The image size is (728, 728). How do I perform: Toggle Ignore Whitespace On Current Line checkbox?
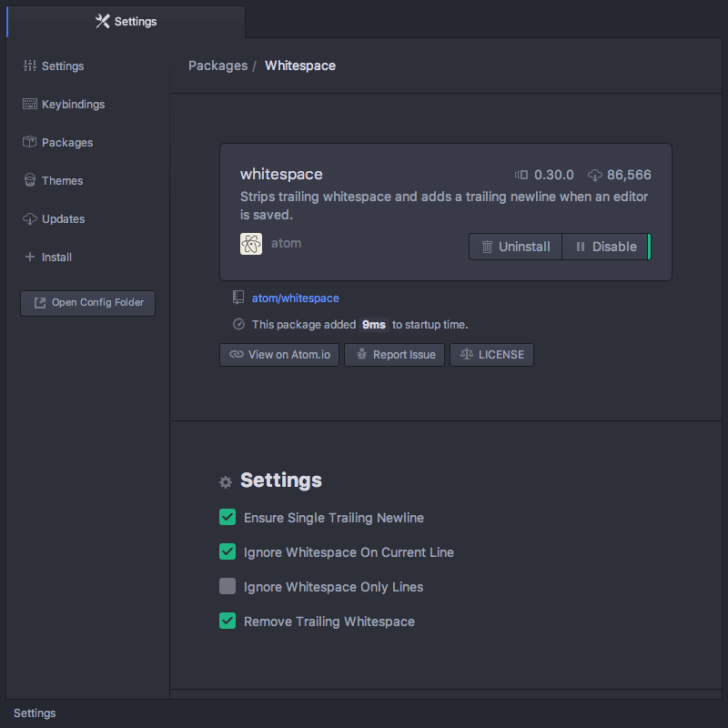tap(227, 551)
